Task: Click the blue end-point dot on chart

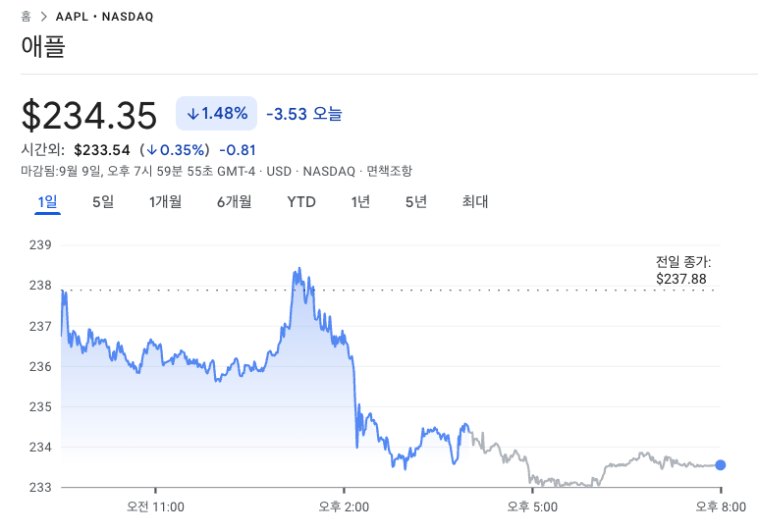Action: click(x=721, y=465)
